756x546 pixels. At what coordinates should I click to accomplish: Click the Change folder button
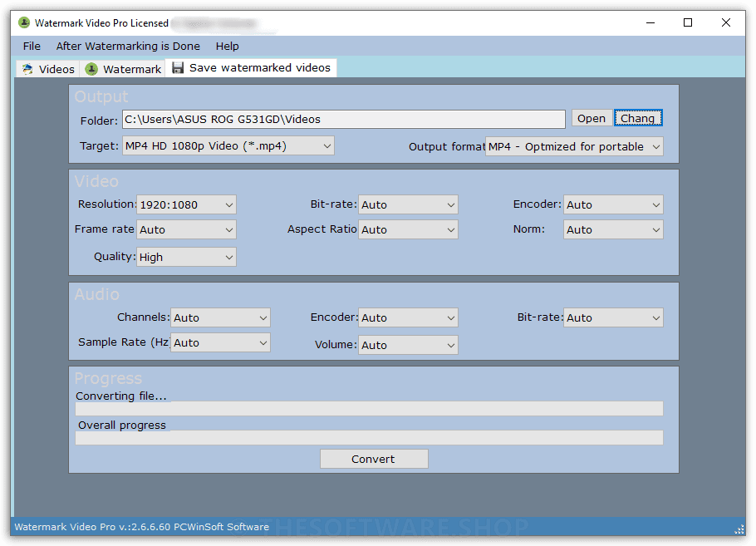pos(638,118)
